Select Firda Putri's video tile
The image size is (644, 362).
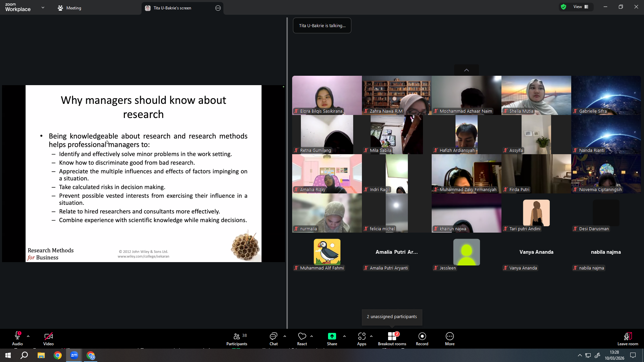click(x=536, y=174)
